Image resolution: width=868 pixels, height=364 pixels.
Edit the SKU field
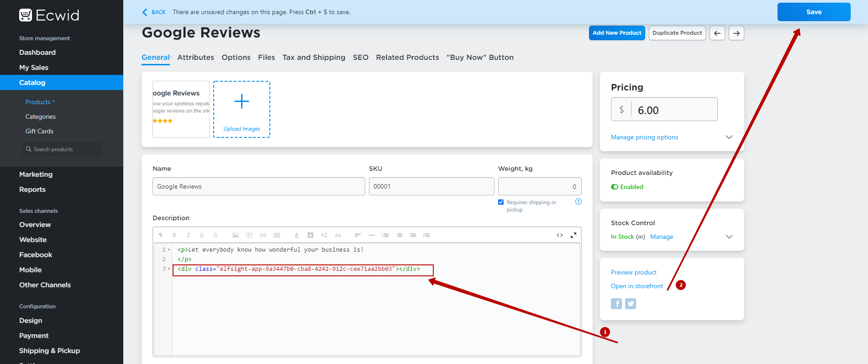click(x=431, y=186)
